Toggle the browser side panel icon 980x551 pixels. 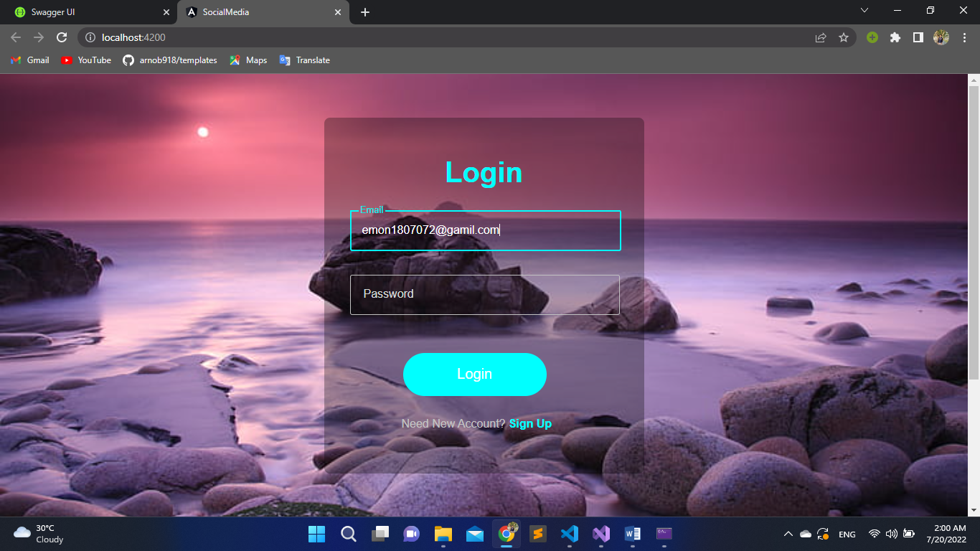(x=918, y=37)
